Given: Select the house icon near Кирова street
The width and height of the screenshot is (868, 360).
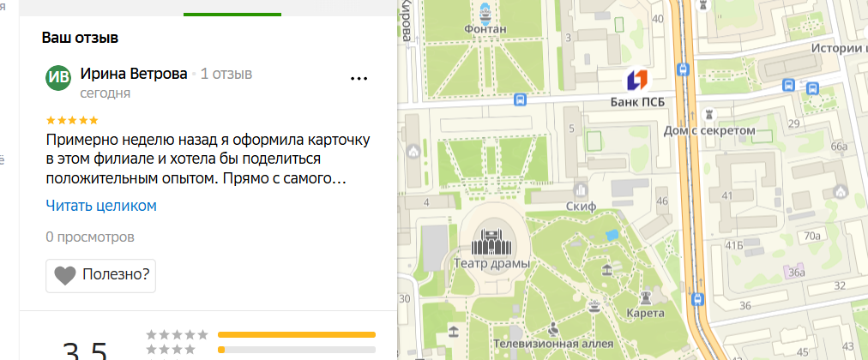Looking at the screenshot, I should click(x=413, y=150).
